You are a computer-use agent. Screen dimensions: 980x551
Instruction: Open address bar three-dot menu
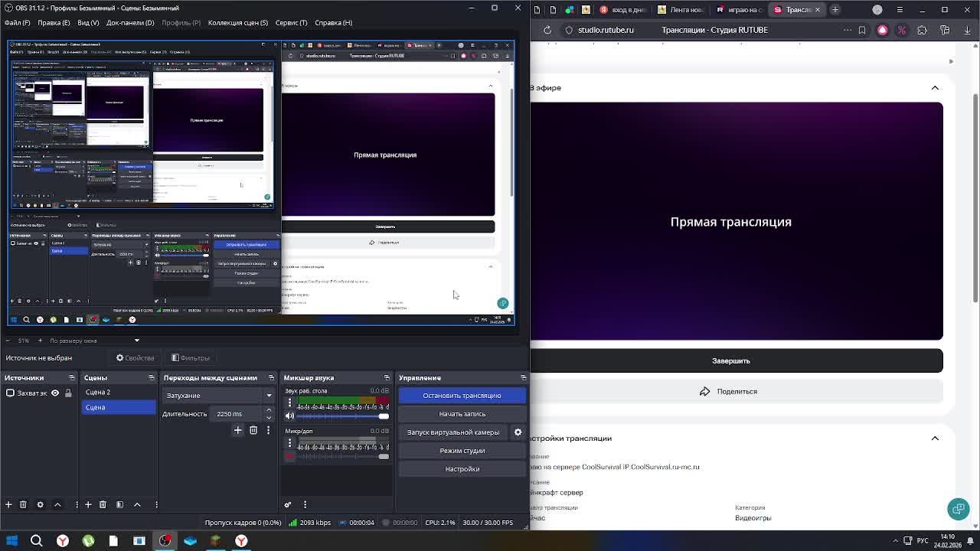(847, 30)
